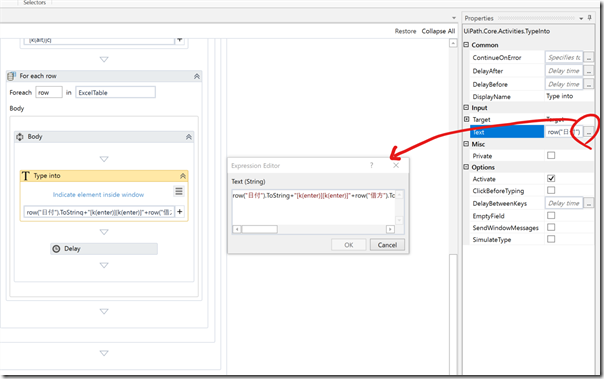Open ellipsis editor for ContinueOnError
Screen dimensions: 604x379
click(x=589, y=57)
